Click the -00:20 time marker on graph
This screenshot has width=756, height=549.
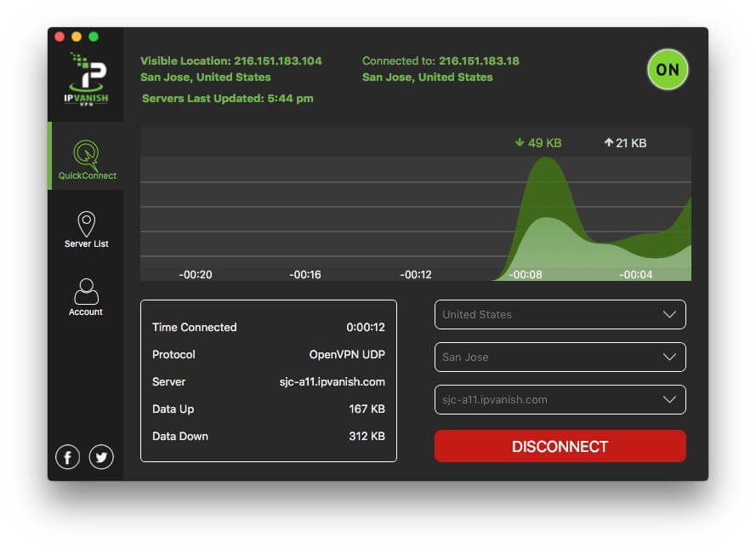pos(196,274)
